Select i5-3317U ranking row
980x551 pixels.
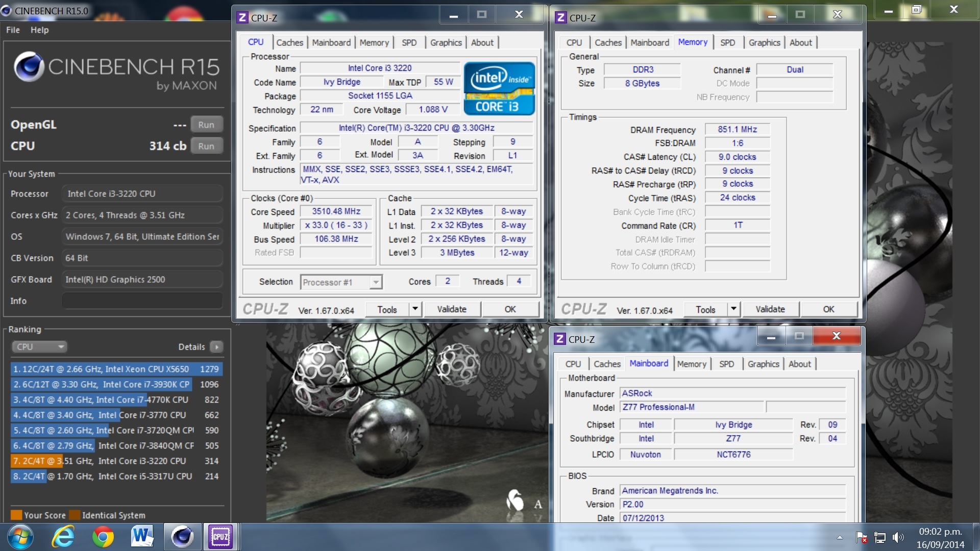click(116, 476)
